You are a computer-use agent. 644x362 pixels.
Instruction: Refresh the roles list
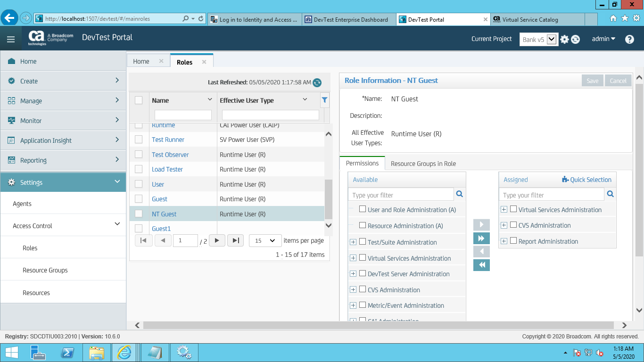tap(317, 82)
